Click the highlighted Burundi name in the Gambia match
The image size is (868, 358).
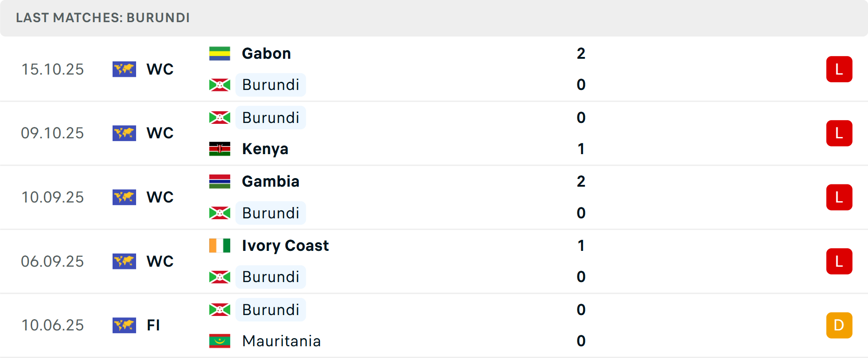(x=270, y=213)
